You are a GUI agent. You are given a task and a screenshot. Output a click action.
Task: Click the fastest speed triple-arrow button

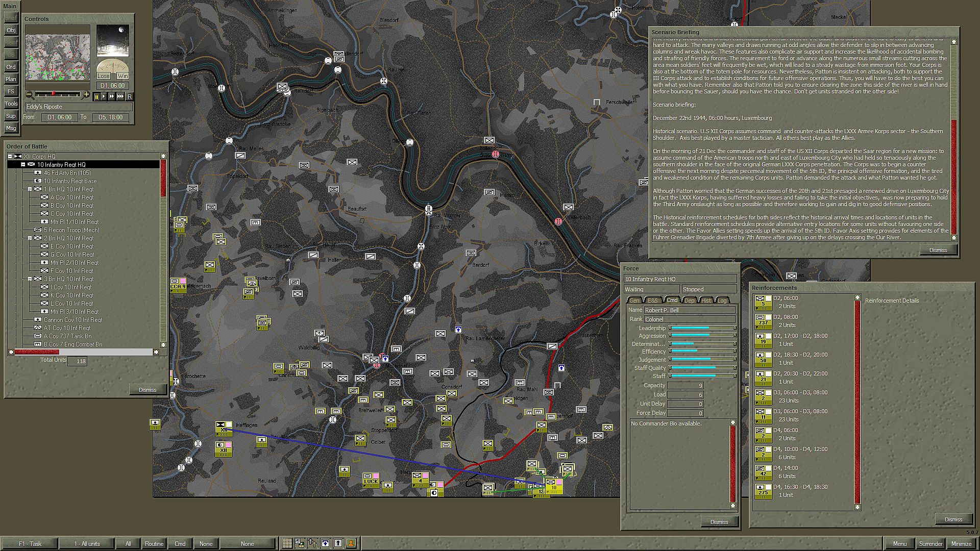pyautogui.click(x=120, y=96)
